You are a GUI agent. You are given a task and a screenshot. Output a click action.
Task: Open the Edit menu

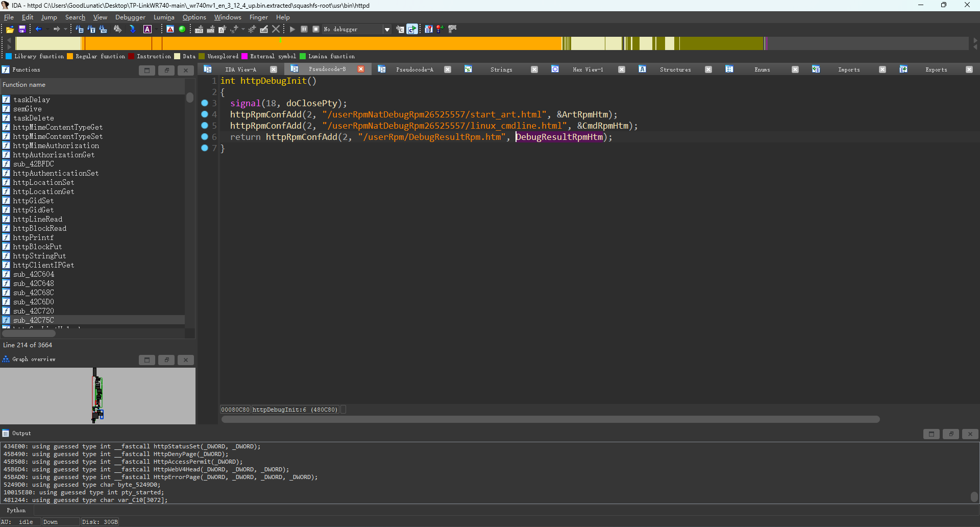point(27,17)
